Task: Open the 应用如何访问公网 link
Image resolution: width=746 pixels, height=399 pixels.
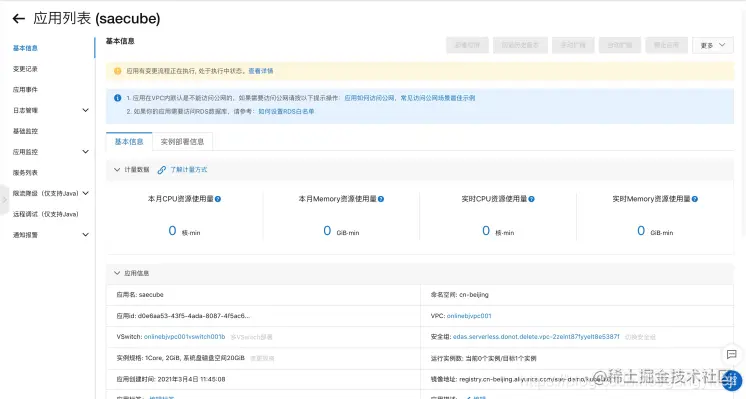Action: (370, 98)
